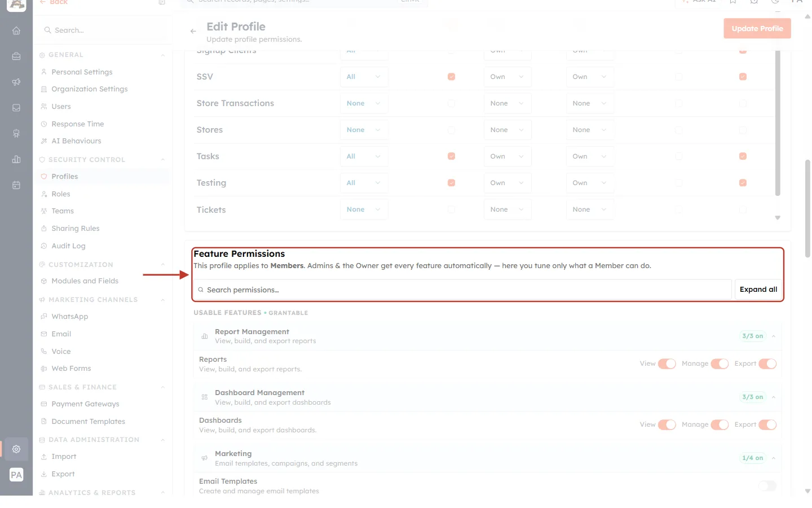Go to Audit Log in the sidebar
Image resolution: width=812 pixels, height=508 pixels.
pos(68,246)
